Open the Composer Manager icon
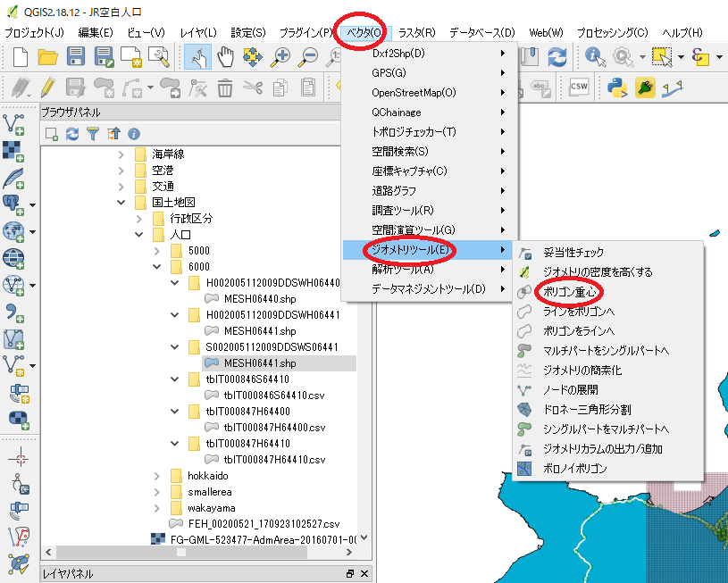 click(159, 57)
